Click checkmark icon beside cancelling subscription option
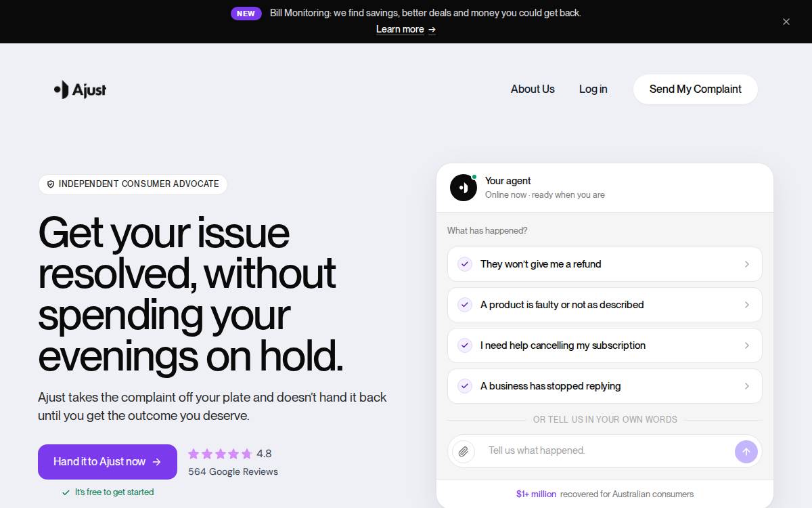The width and height of the screenshot is (812, 508). [465, 345]
